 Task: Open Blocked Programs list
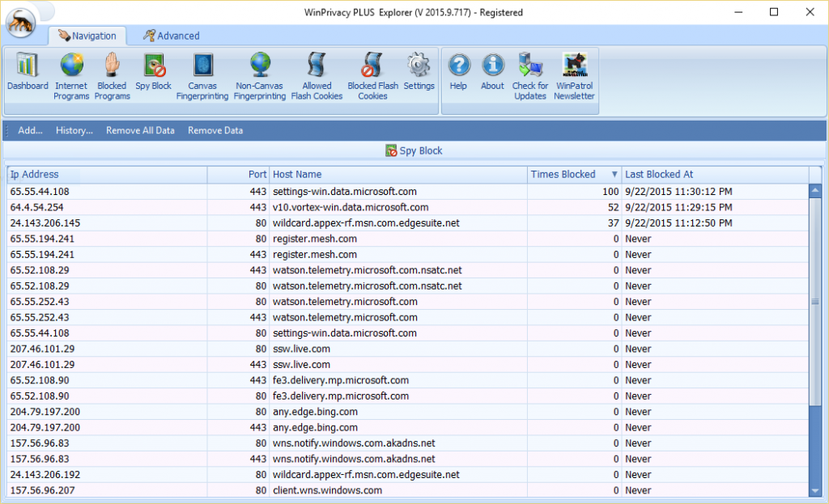point(112,77)
